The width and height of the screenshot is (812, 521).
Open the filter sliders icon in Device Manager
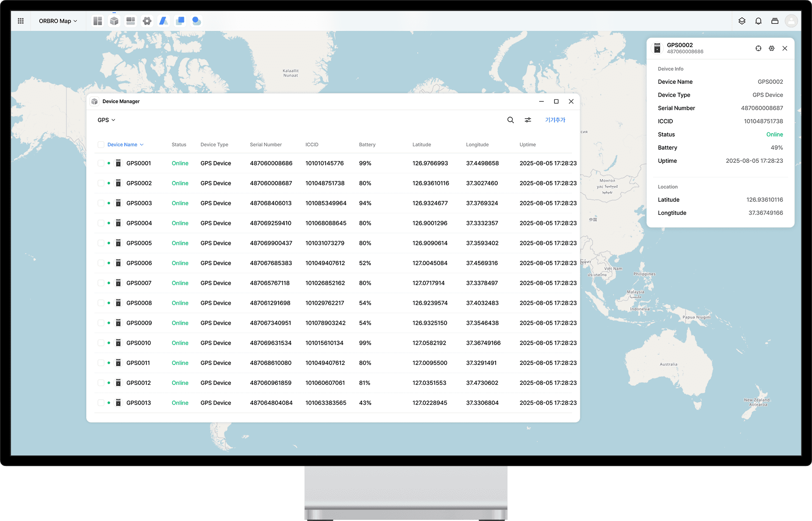click(528, 120)
